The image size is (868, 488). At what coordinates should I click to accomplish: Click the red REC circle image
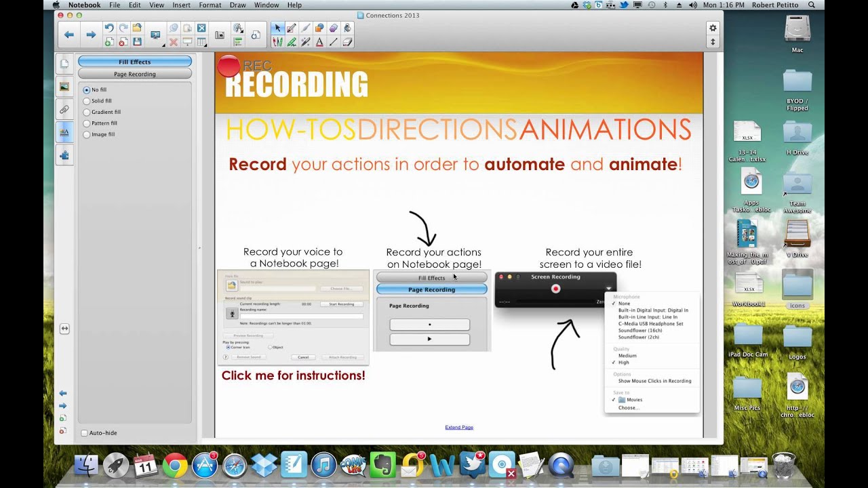[229, 66]
